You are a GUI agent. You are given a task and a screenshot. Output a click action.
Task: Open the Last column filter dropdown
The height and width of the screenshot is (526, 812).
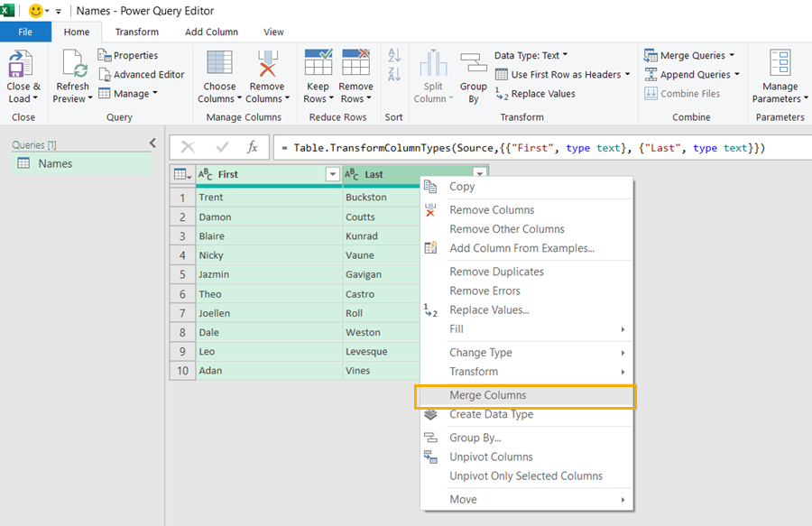[x=480, y=173]
